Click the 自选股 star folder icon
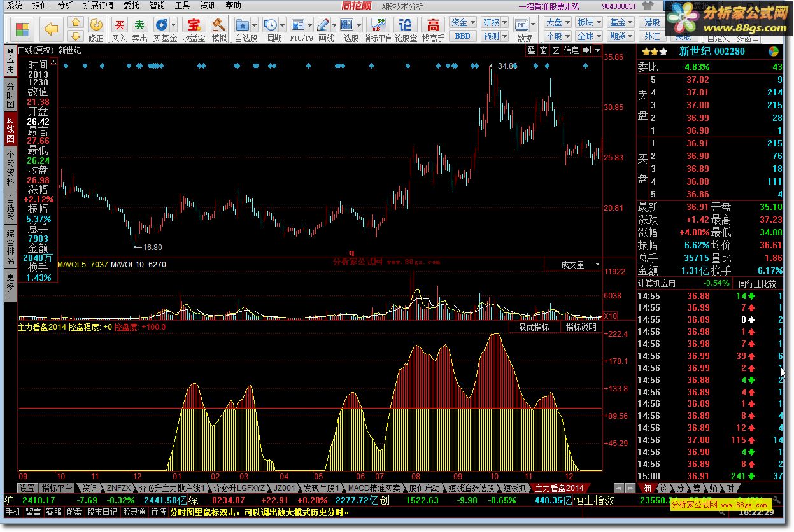This screenshot has height=532, width=794. (x=243, y=25)
